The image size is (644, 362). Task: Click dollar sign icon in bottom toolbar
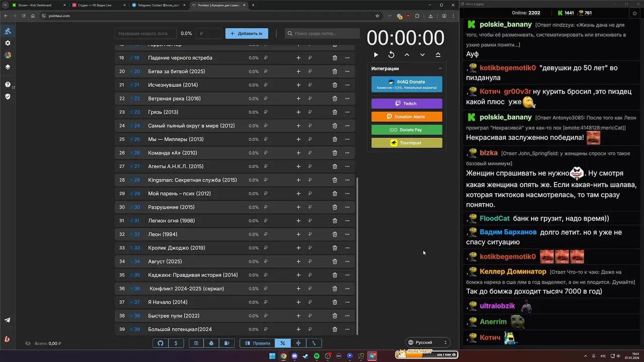176,343
